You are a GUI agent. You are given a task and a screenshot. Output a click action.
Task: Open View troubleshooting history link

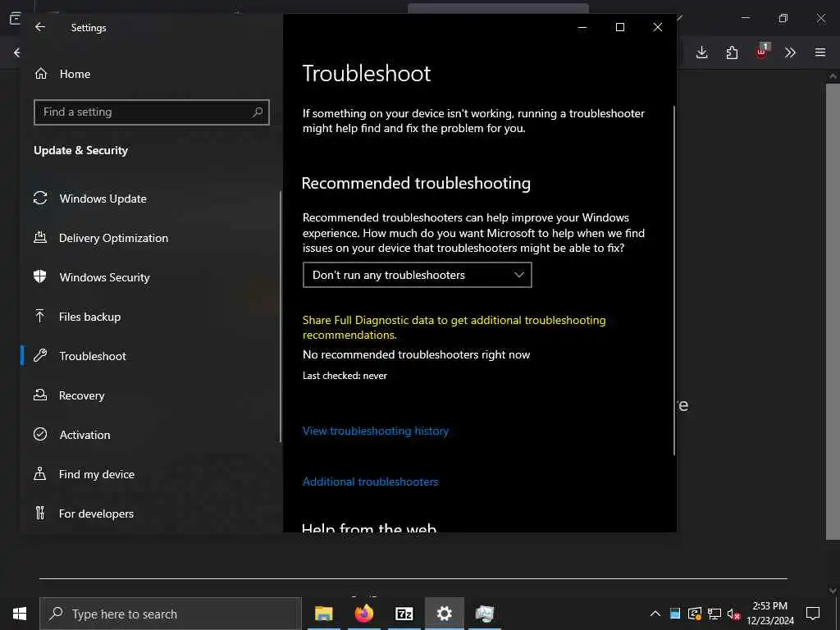(x=376, y=431)
